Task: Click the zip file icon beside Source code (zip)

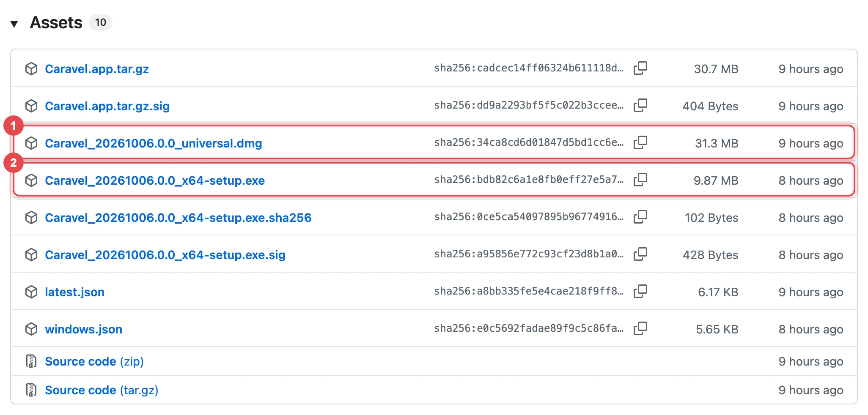Action: click(x=31, y=361)
